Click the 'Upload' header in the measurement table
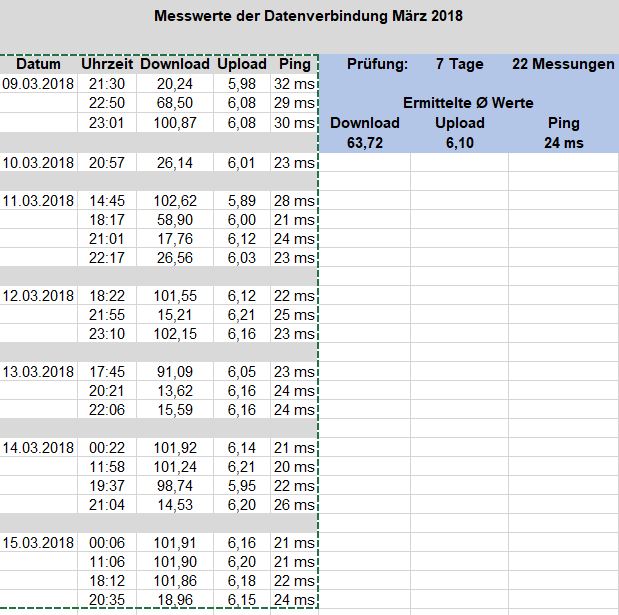619x615 pixels. click(242, 64)
